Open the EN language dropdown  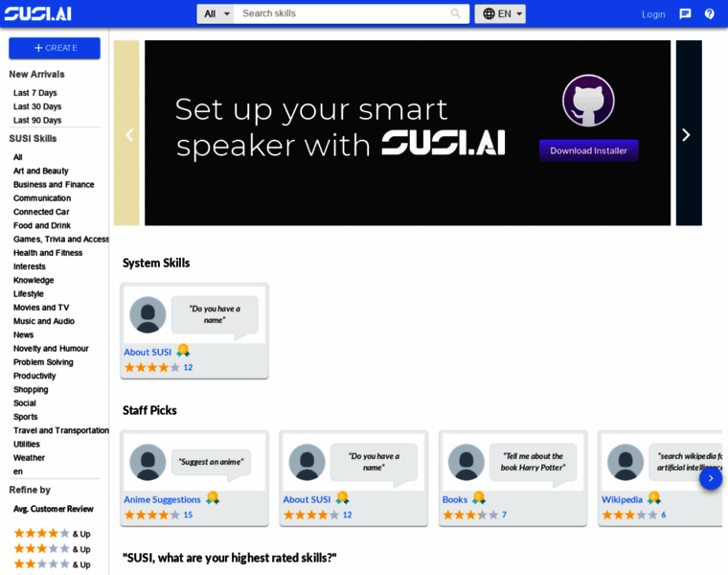point(500,14)
